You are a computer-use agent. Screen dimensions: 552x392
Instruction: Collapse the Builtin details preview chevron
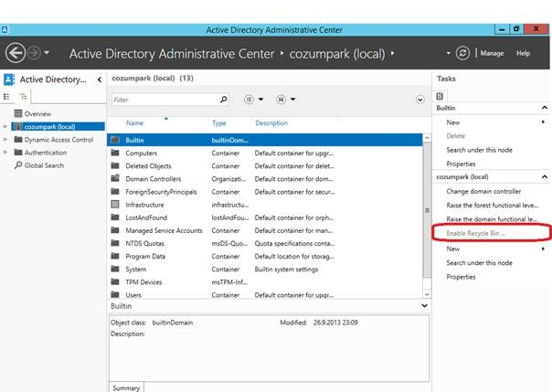coord(425,306)
